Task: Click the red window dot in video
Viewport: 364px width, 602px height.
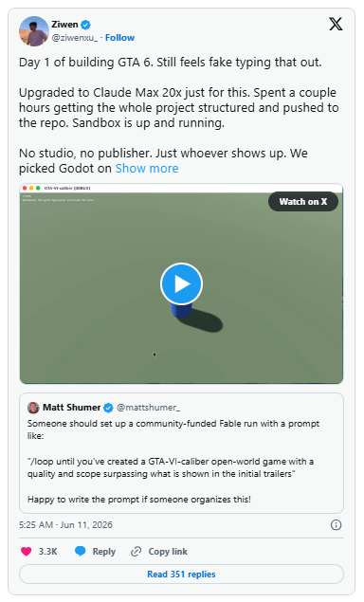Action: (x=25, y=188)
